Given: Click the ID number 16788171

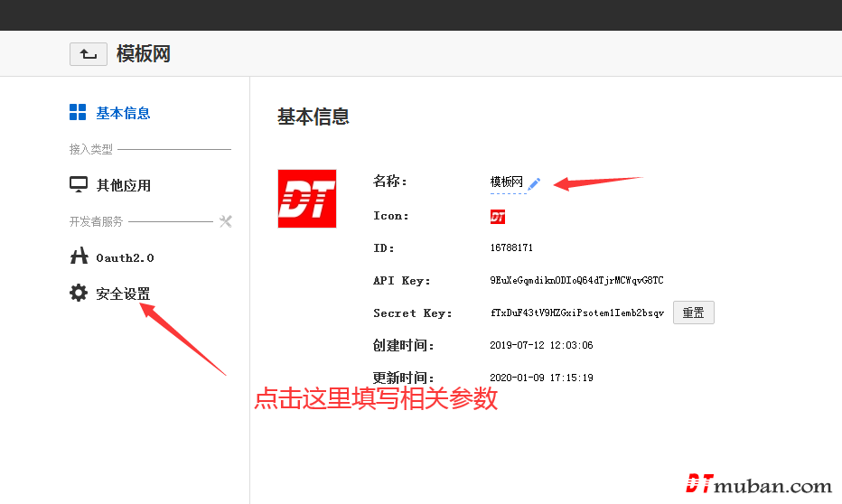Looking at the screenshot, I should pos(511,247).
